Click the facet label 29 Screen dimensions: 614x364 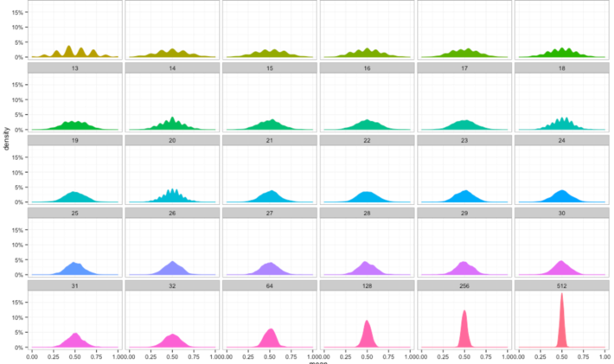pos(464,214)
